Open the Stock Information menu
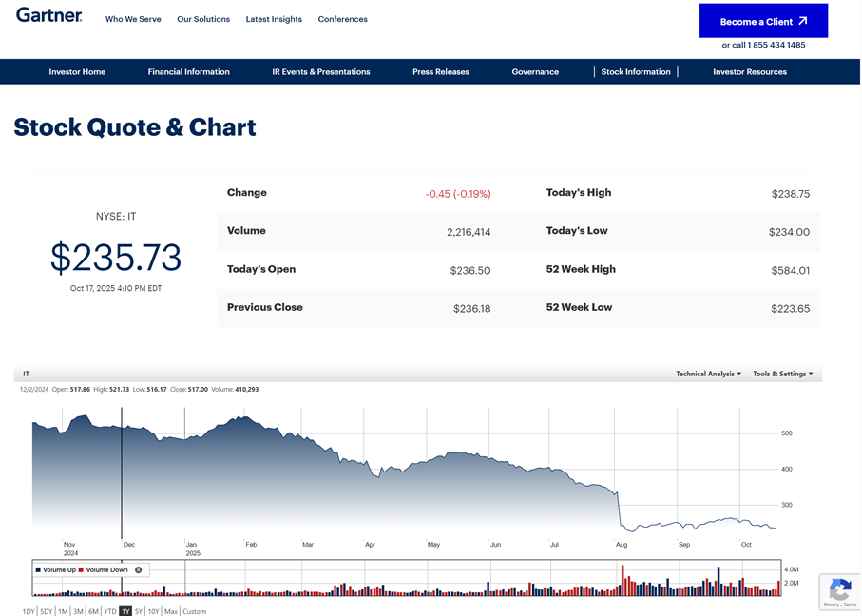 coord(635,71)
